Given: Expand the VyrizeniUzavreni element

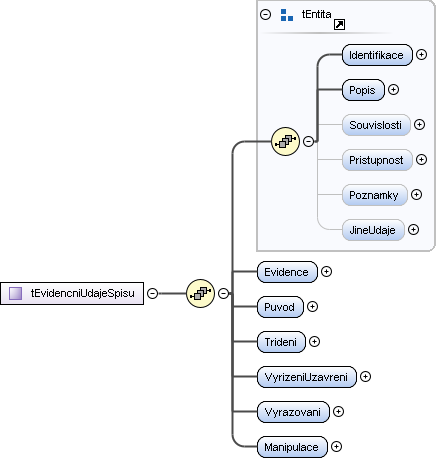Looking at the screenshot, I should point(365,377).
